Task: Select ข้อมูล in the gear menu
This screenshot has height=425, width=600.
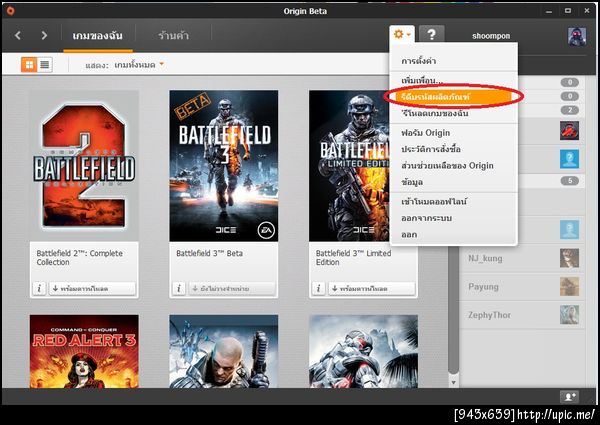Action: 453,182
